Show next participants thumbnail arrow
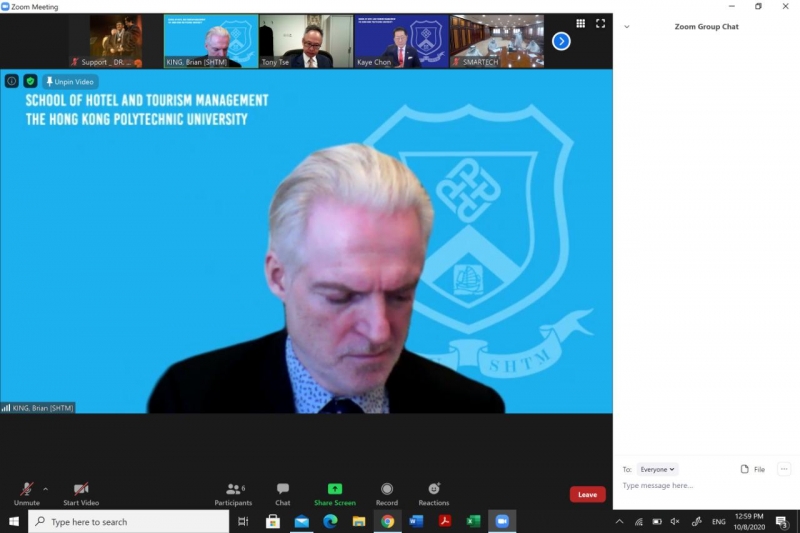Screen dimensions: 800x533 (x=561, y=41)
